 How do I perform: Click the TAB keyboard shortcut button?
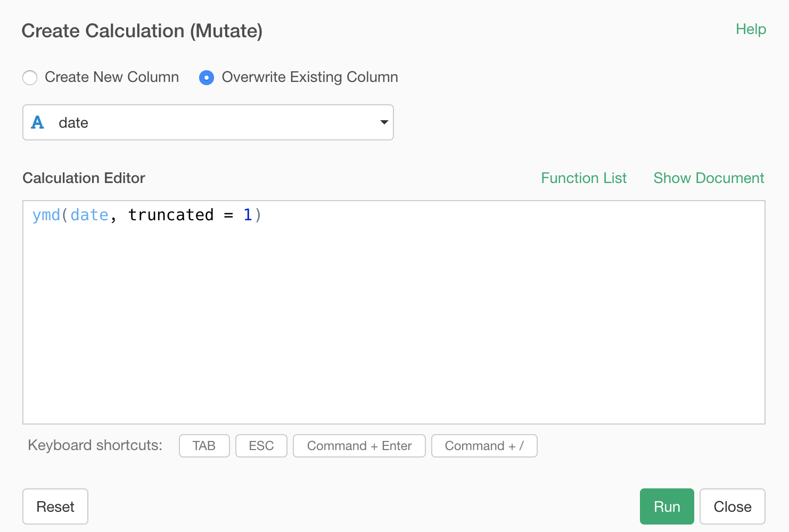click(204, 446)
